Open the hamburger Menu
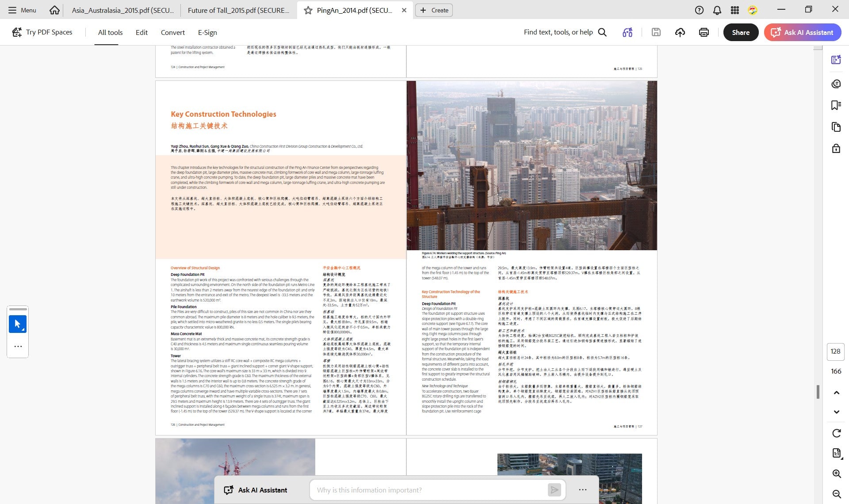Screen dimensions: 849x504 tap(22, 10)
